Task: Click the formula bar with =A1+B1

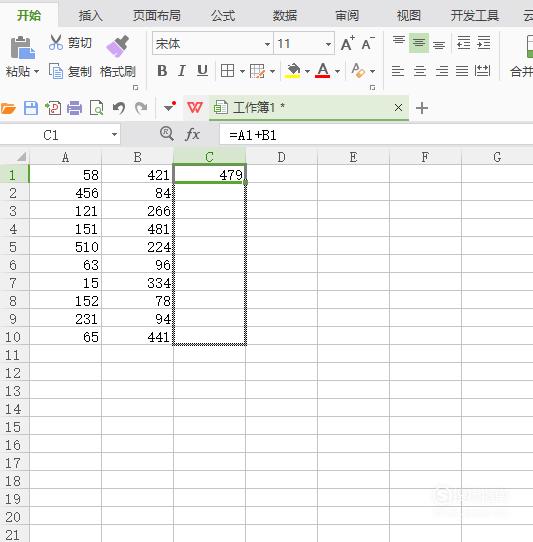Action: pos(376,135)
